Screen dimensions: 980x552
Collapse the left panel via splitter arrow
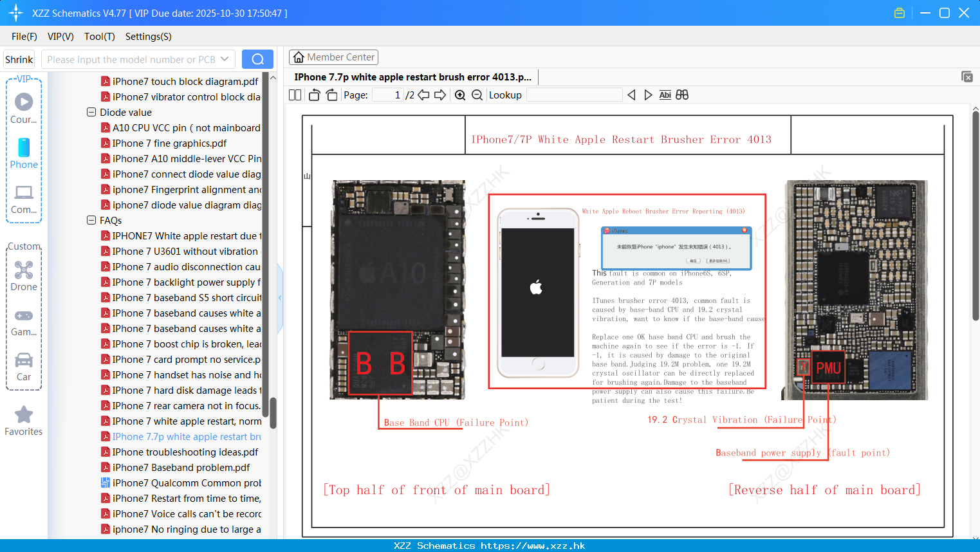coord(280,298)
